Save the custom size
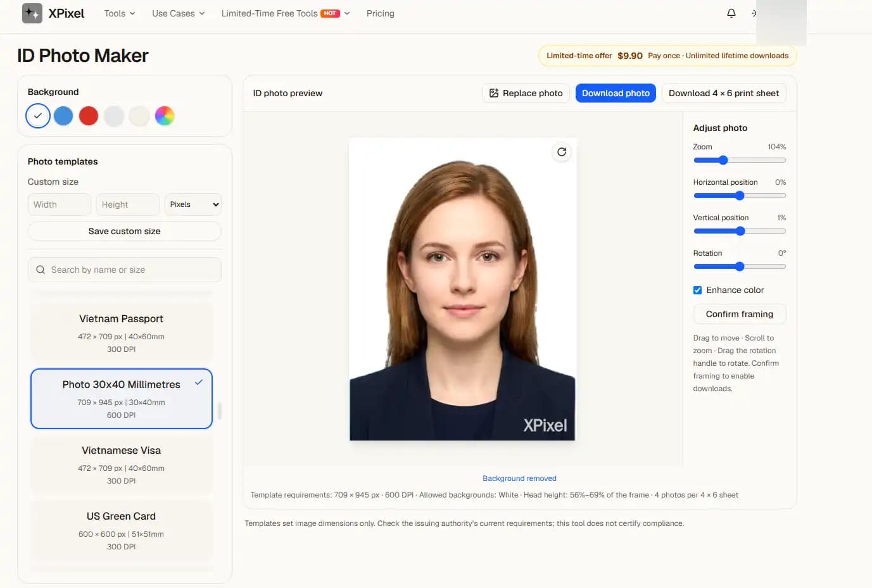The height and width of the screenshot is (588, 872). 125,231
